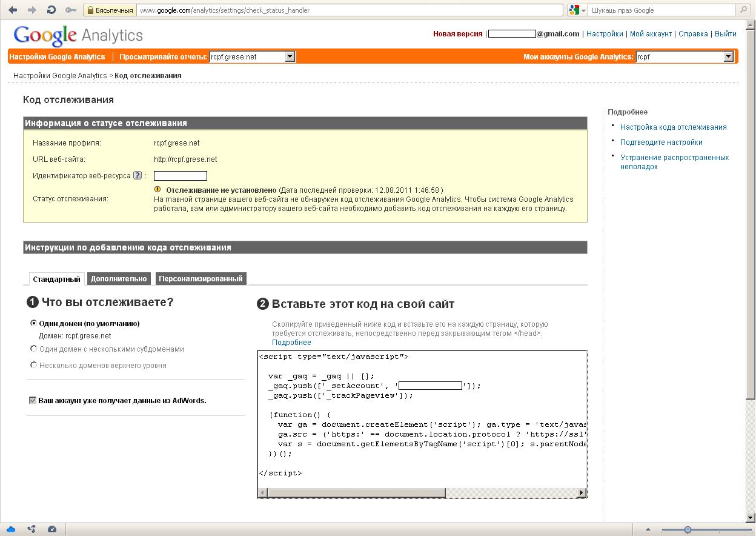
Task: Open the sharing icon in status bar
Action: (x=31, y=529)
